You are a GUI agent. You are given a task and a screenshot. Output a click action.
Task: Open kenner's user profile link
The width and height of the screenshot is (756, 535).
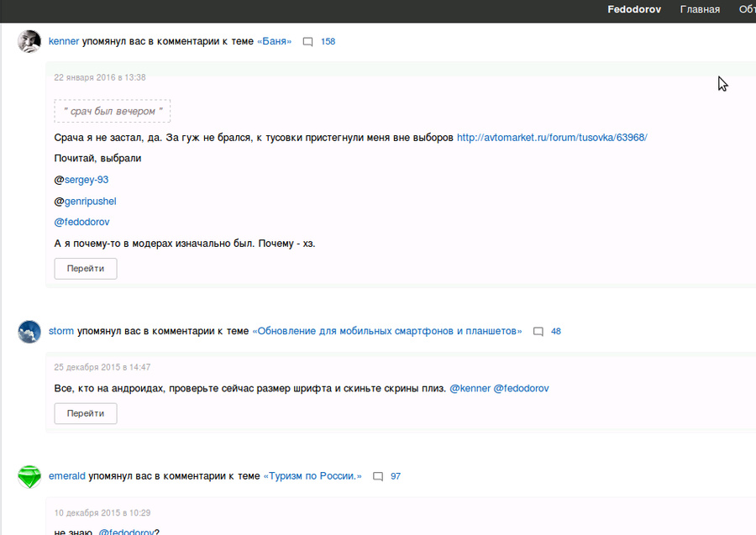click(64, 41)
